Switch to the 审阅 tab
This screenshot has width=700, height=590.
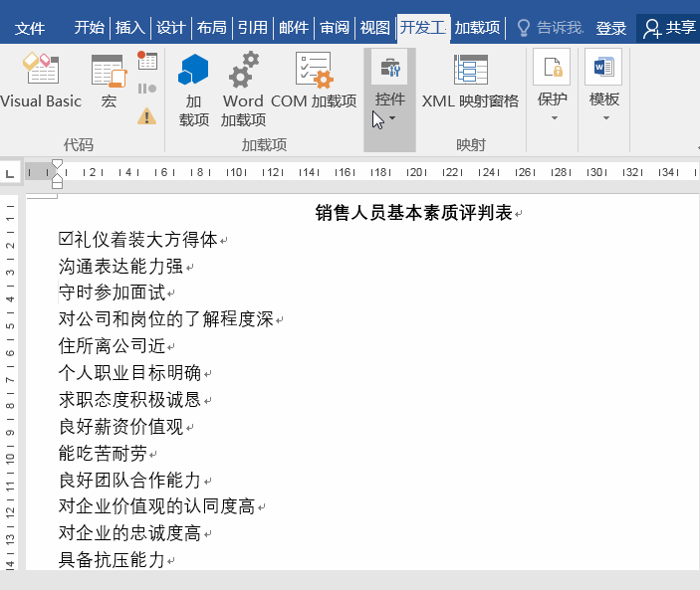(334, 28)
